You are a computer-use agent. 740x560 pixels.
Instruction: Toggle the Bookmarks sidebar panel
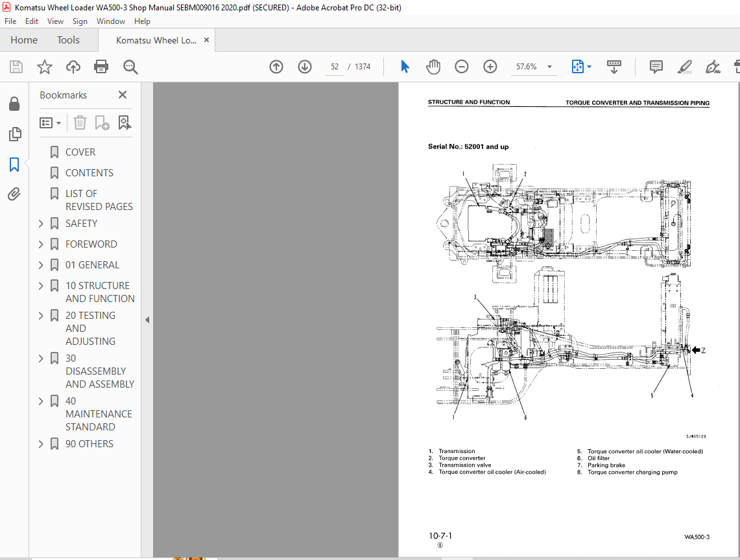point(15,165)
